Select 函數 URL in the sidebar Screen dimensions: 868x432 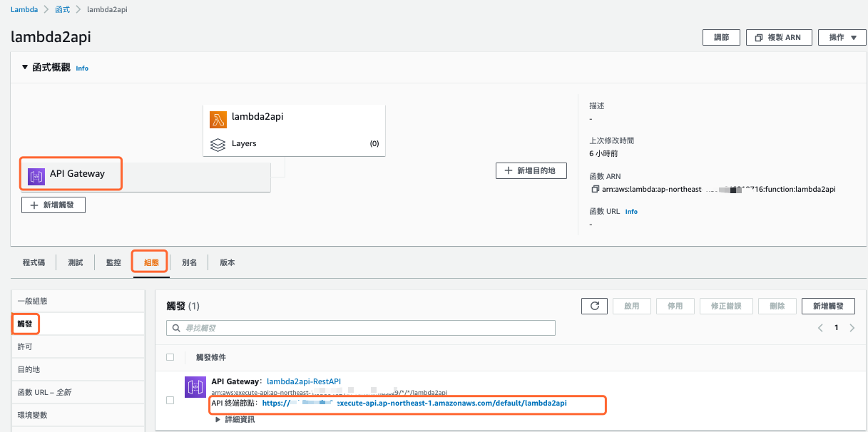tap(78, 392)
